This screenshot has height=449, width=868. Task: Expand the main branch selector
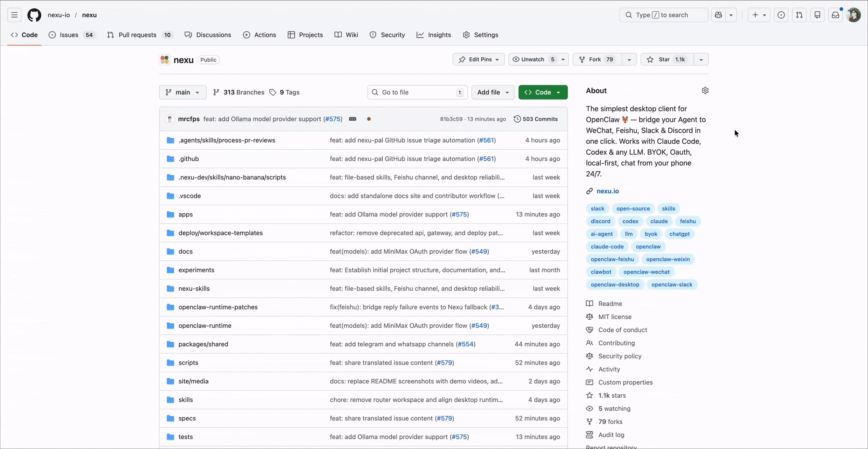coord(182,92)
